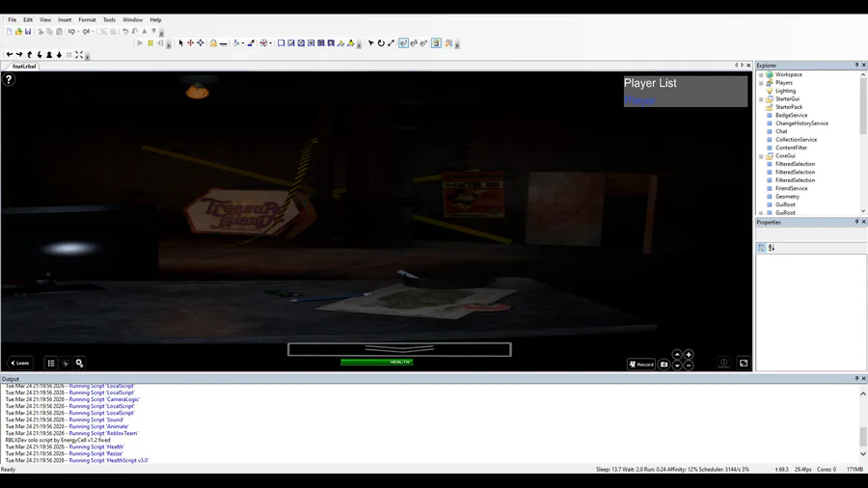Click the Leave button in game view
The image size is (868, 488).
tap(20, 363)
